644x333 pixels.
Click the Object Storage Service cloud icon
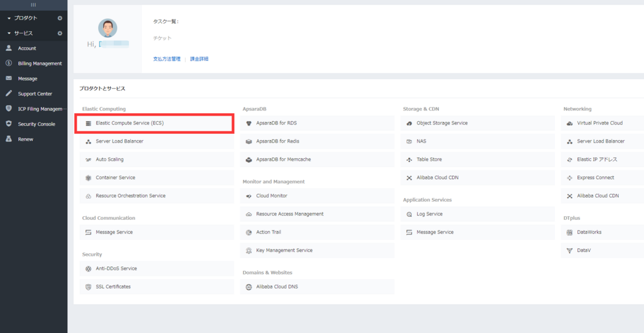[x=409, y=123]
